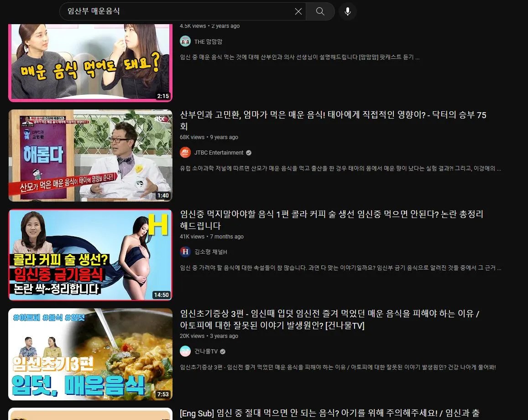Open the 김소형 채널H channel avatar

[x=185, y=252]
